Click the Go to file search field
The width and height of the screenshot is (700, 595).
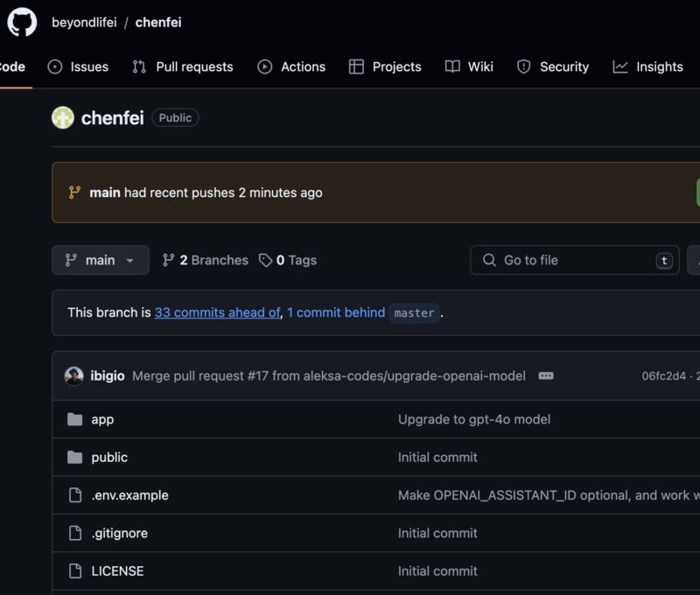click(575, 260)
